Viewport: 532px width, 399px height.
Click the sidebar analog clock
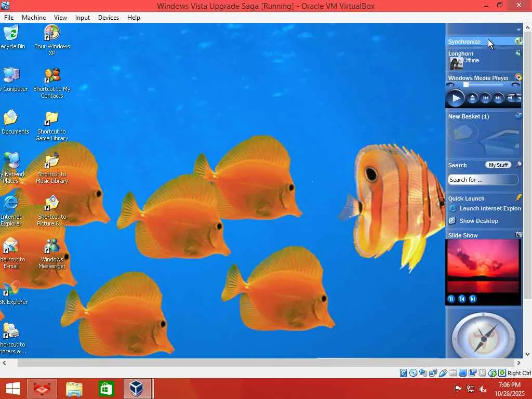click(x=484, y=336)
